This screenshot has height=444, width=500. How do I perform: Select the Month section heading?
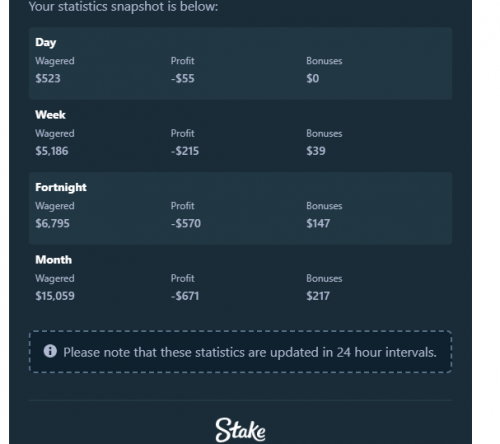pos(54,260)
